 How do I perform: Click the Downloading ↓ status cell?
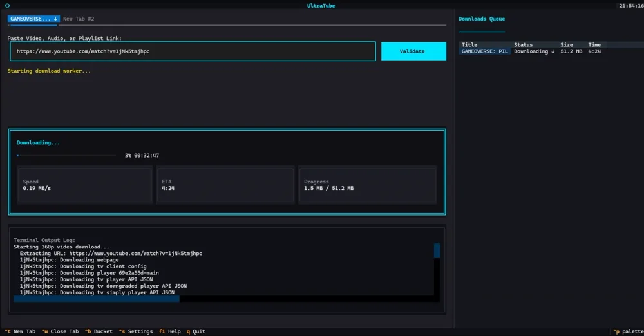pyautogui.click(x=534, y=51)
